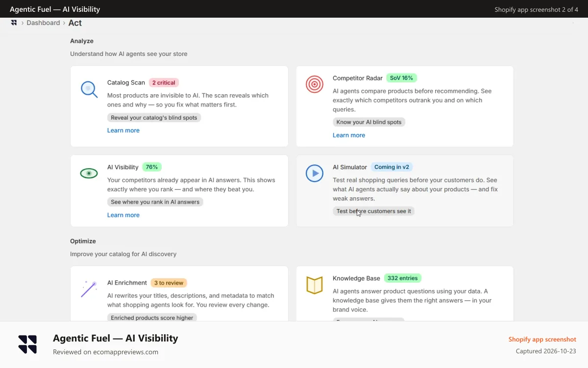The height and width of the screenshot is (368, 588).
Task: Click the Analyze section heading
Action: tap(82, 41)
